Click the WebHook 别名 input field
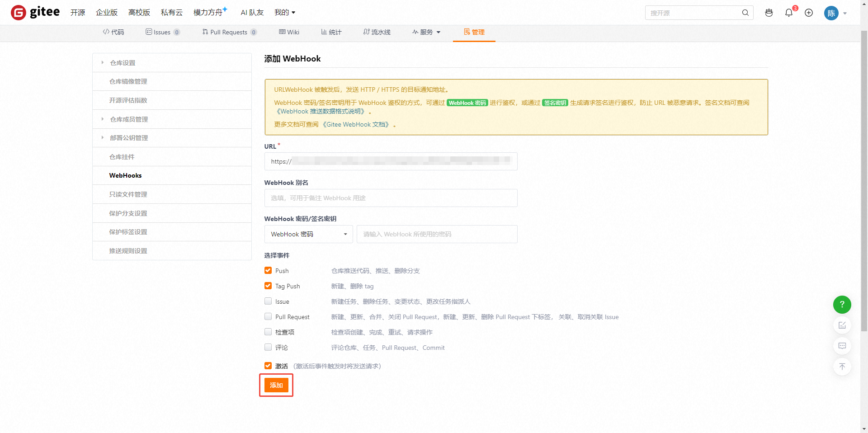 (x=391, y=198)
